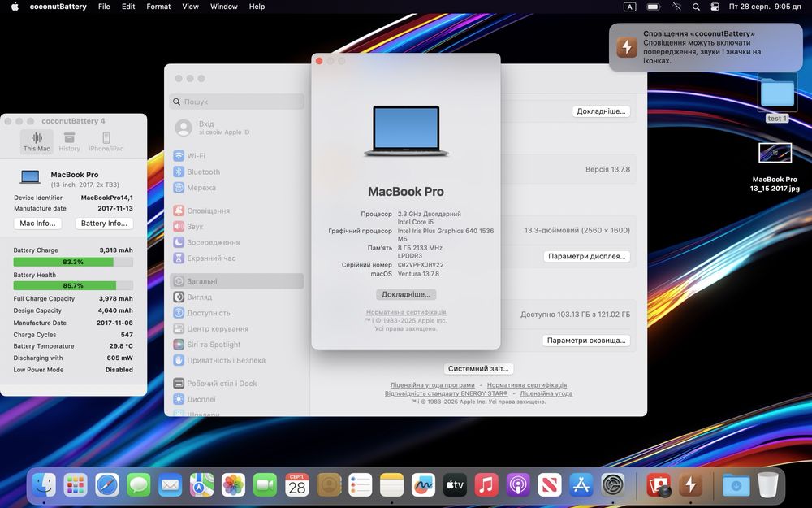The width and height of the screenshot is (812, 508).
Task: Open iPhone/iPad tab in coconutBattery
Action: point(106,141)
